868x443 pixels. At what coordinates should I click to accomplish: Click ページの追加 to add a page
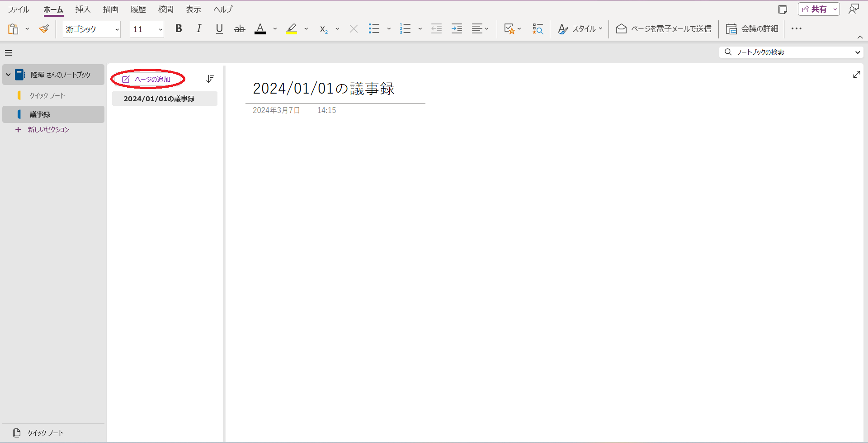coord(147,79)
